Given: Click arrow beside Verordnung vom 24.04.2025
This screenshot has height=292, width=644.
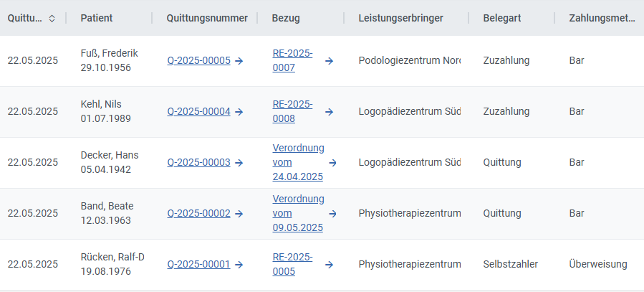Looking at the screenshot, I should click(x=332, y=163).
